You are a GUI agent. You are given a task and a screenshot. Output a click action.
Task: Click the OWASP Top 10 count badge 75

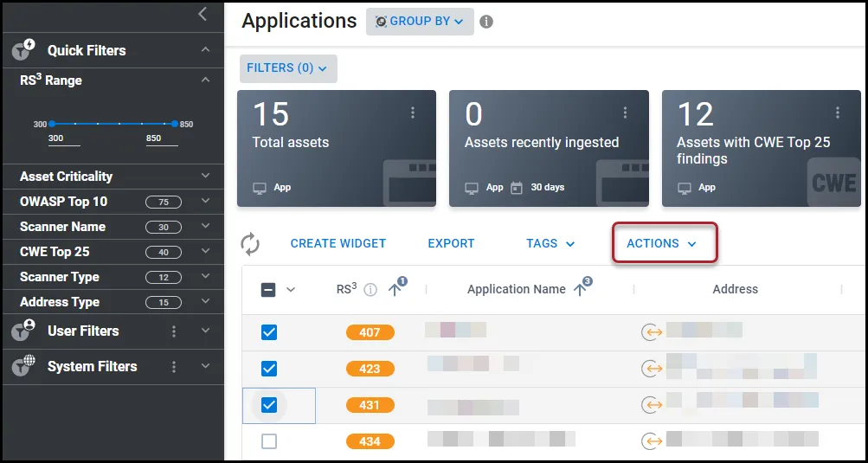164,203
